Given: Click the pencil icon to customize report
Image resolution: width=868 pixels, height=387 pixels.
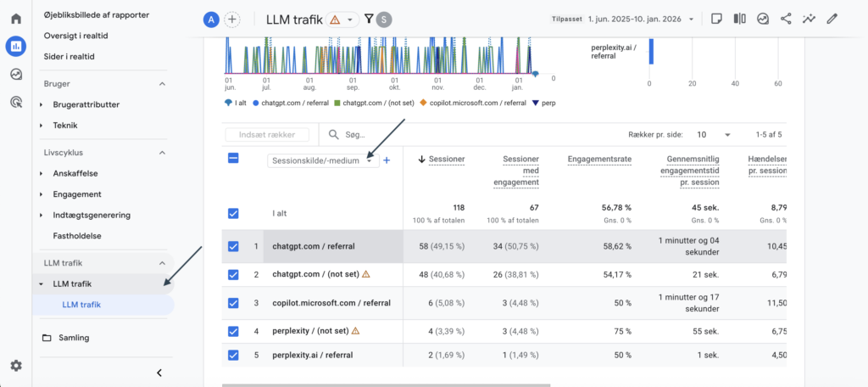Looking at the screenshot, I should [x=832, y=19].
